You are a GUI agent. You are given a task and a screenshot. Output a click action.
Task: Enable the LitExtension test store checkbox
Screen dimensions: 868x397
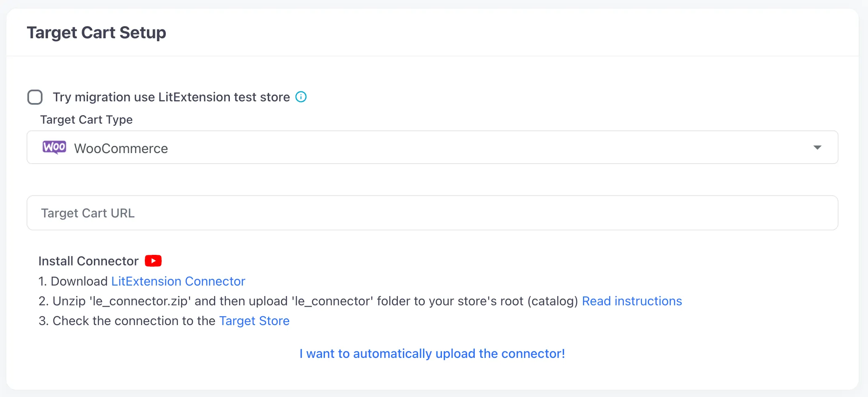[x=35, y=97]
